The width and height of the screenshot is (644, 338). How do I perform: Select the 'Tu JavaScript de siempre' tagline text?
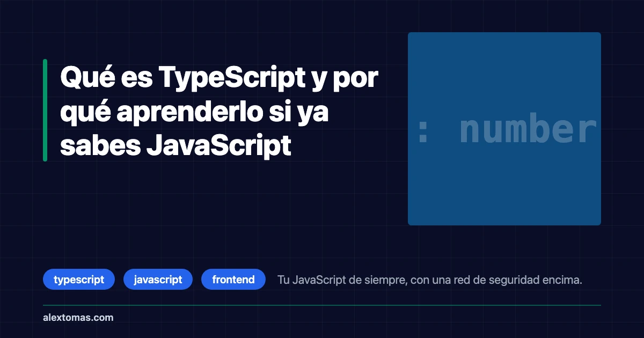point(430,280)
